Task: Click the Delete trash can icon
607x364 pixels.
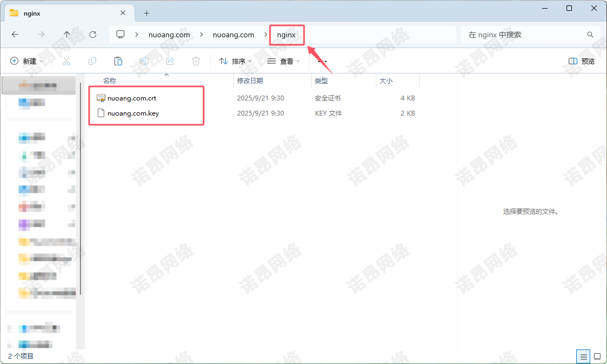Action: [196, 62]
